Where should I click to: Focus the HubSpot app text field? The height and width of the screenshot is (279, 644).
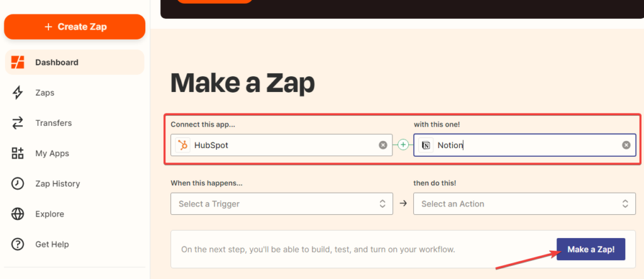click(x=283, y=145)
